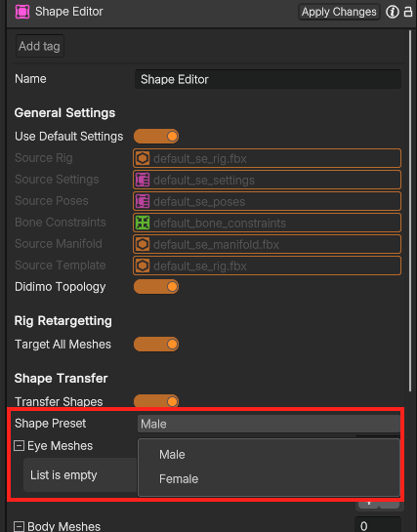The width and height of the screenshot is (417, 532).
Task: Collapse the Body Meshes section
Action: pyautogui.click(x=19, y=526)
